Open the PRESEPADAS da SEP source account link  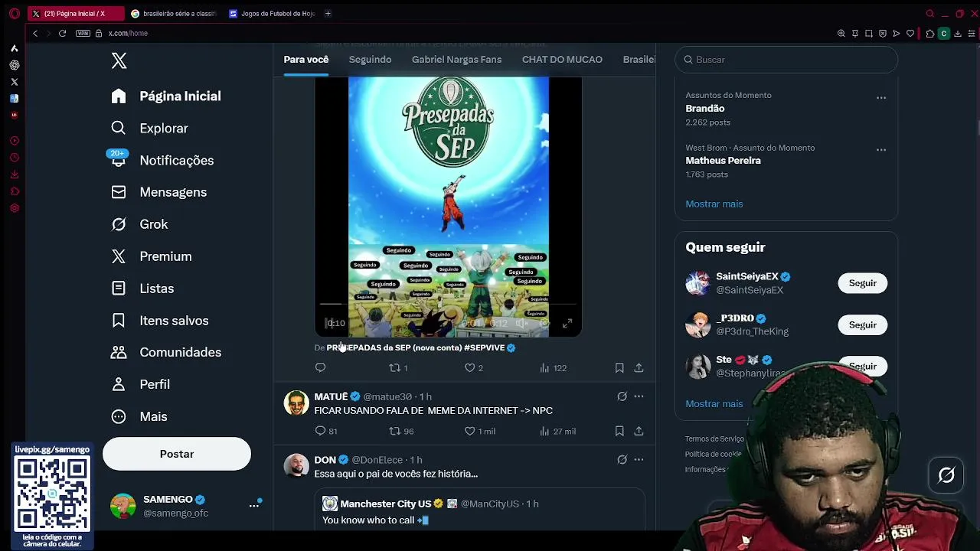click(420, 347)
